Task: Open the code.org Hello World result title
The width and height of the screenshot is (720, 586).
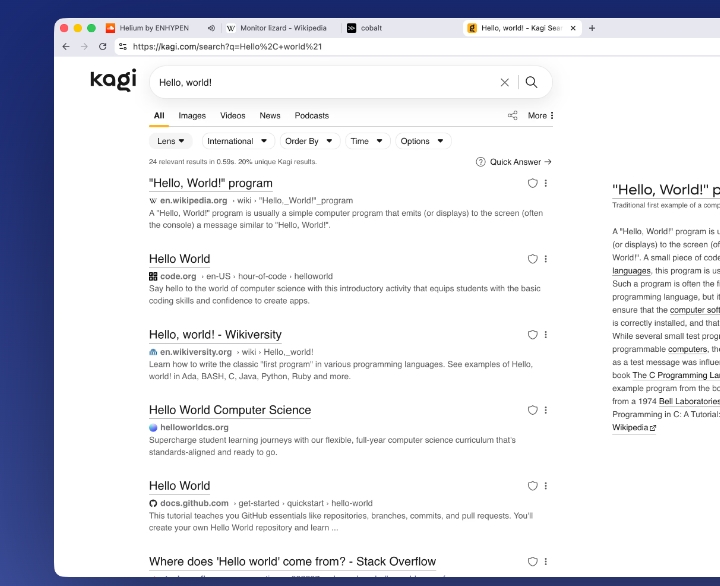Action: (x=180, y=259)
